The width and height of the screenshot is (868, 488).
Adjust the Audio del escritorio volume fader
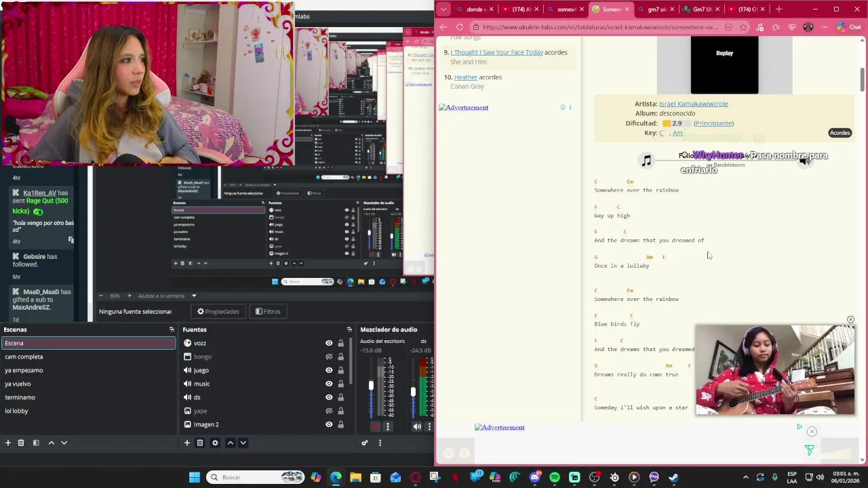pos(371,386)
